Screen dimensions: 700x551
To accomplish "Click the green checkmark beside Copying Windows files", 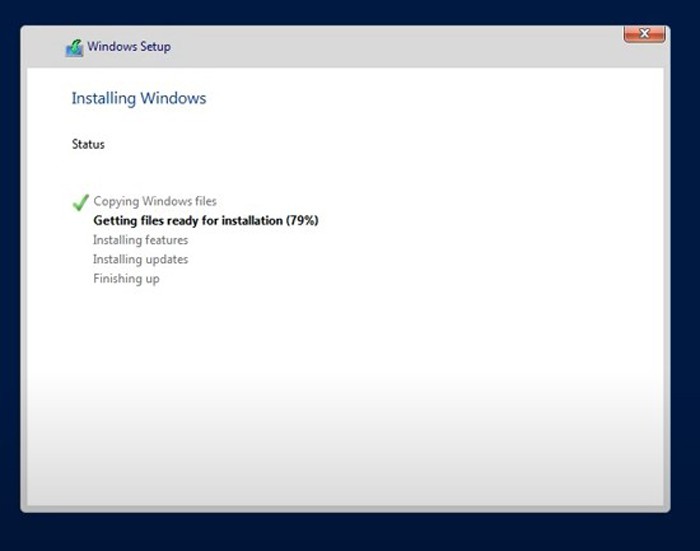I will tap(80, 202).
